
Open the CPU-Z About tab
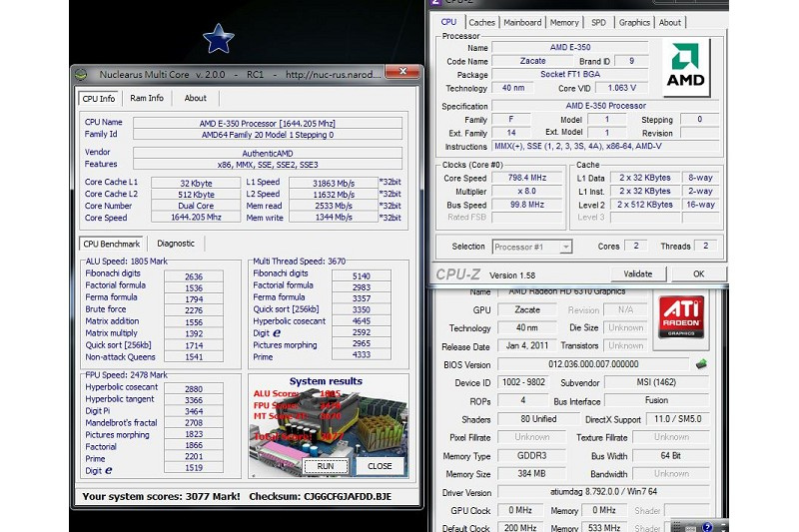click(669, 22)
